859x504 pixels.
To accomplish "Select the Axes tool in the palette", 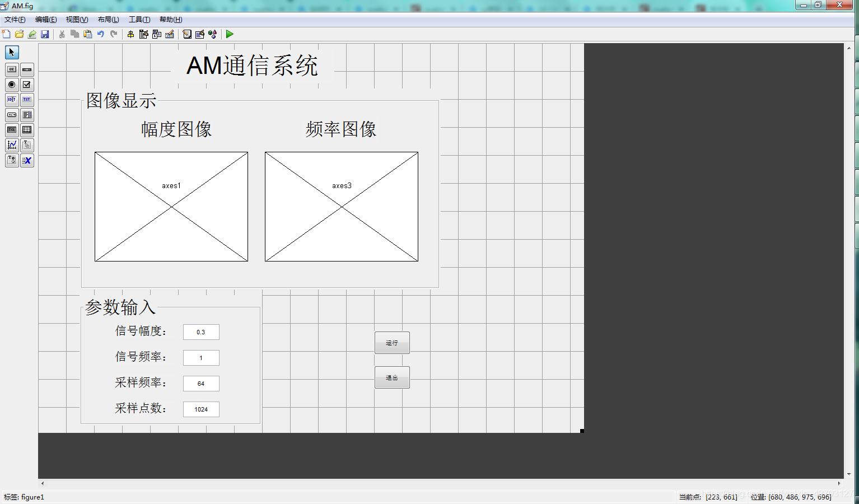I will point(11,145).
